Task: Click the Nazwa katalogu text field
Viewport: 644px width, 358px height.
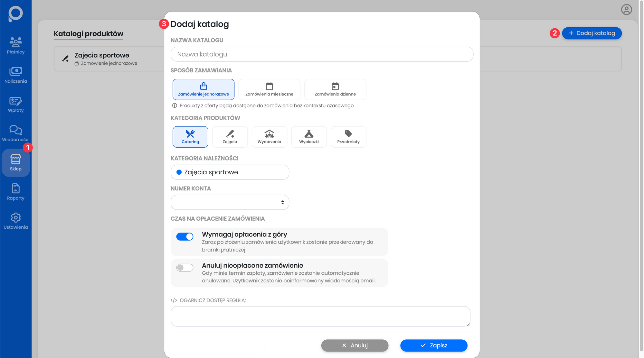Action: (322, 54)
